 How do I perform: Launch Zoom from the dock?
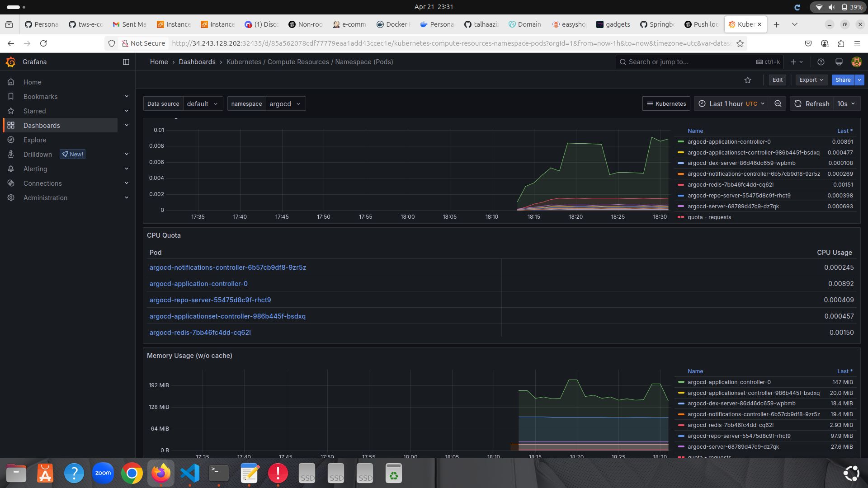point(103,473)
